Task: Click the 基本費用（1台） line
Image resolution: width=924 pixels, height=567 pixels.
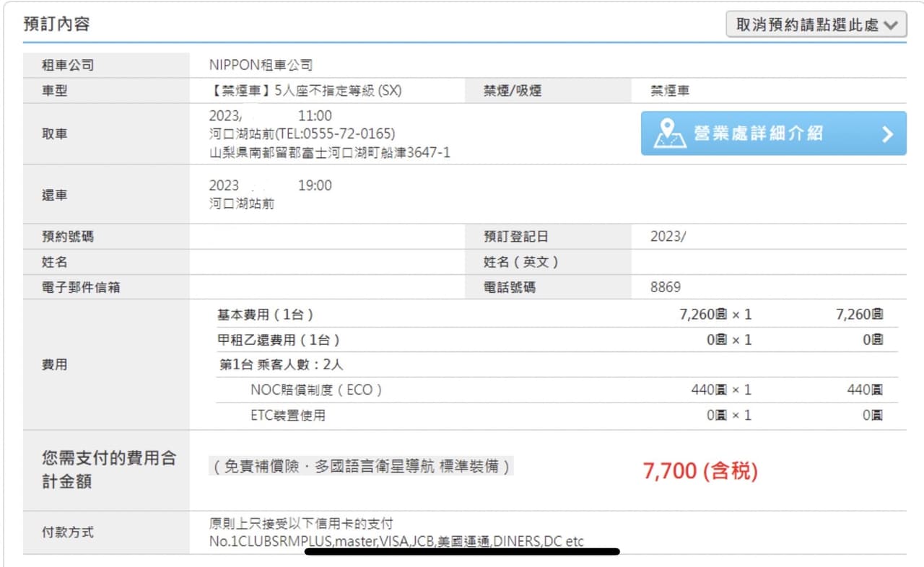Action: pos(266,315)
